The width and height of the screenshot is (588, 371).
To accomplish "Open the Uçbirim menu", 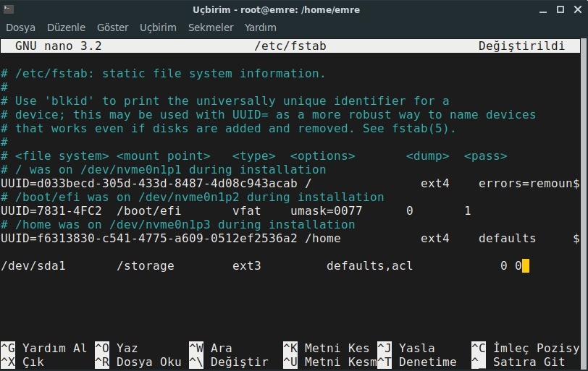I will [158, 27].
